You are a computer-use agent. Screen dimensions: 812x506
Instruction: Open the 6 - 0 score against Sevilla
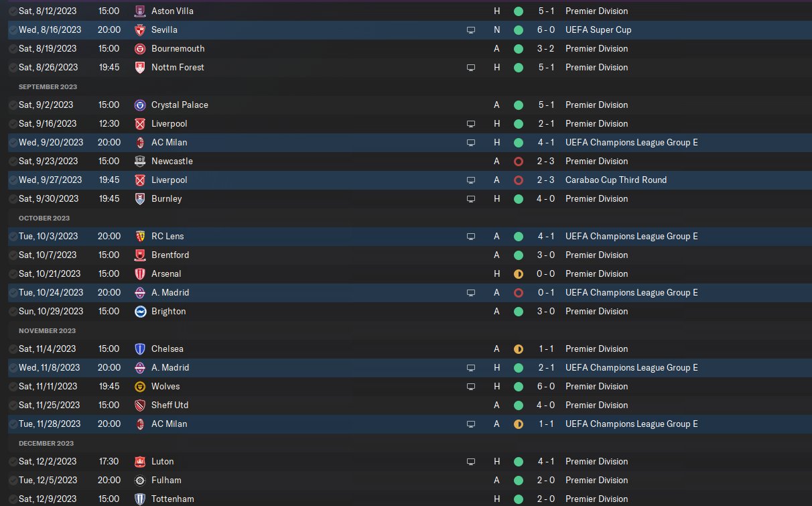[547, 30]
